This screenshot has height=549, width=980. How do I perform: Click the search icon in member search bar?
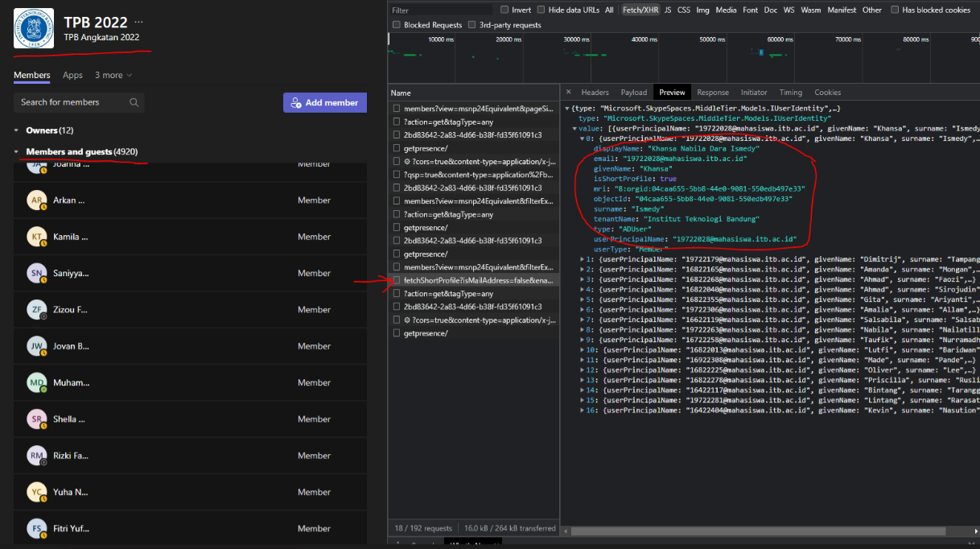[134, 102]
